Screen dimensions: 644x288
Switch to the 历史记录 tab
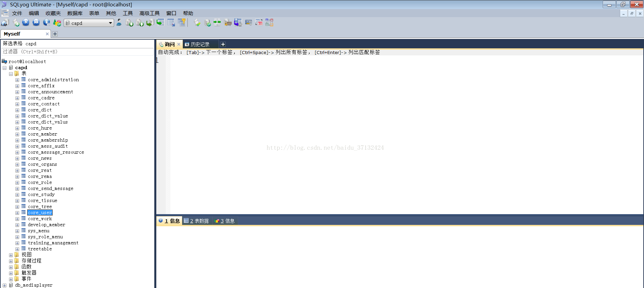(x=200, y=44)
